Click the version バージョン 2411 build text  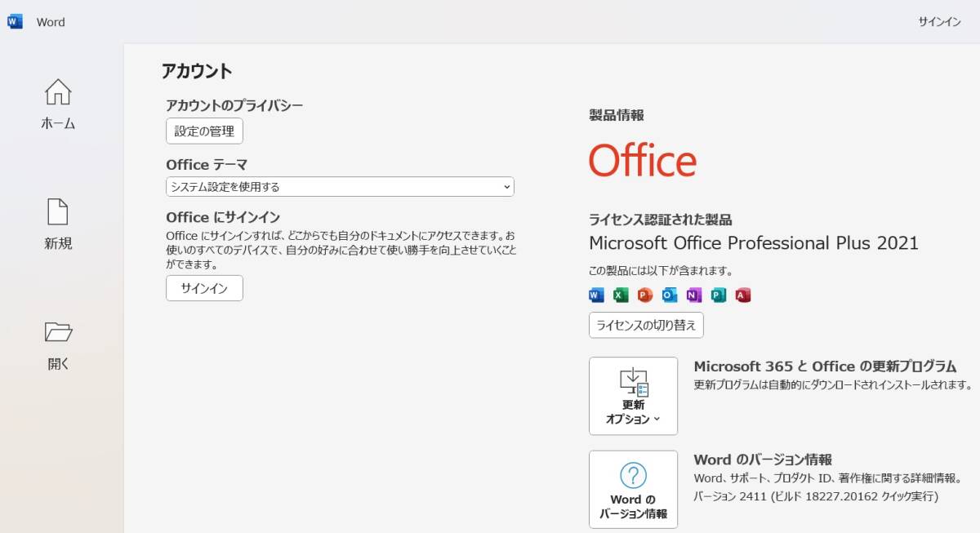816,496
